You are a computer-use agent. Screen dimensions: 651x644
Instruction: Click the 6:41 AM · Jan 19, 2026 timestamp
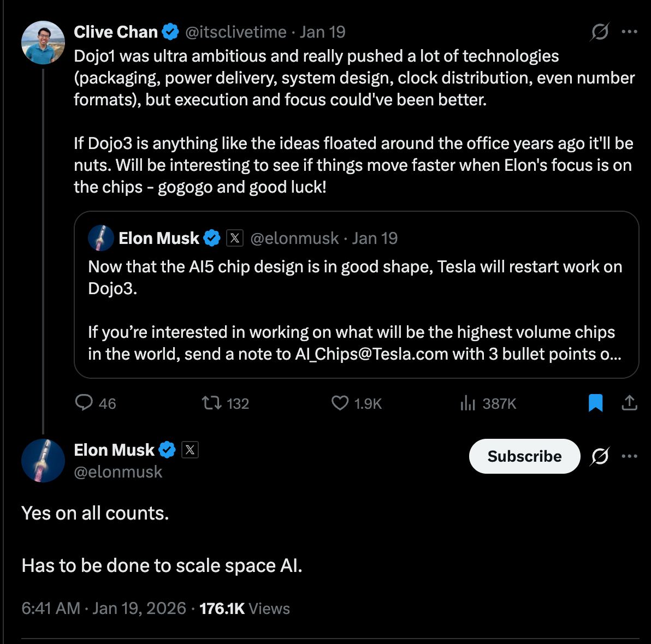click(x=104, y=609)
